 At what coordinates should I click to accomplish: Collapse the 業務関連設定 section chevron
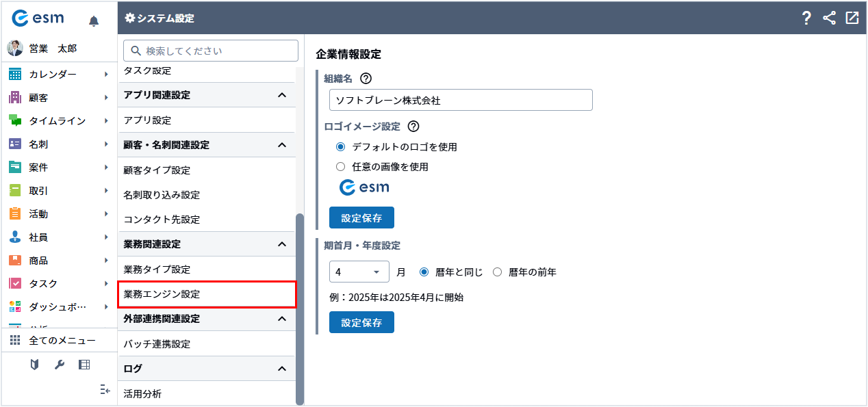[x=281, y=244]
